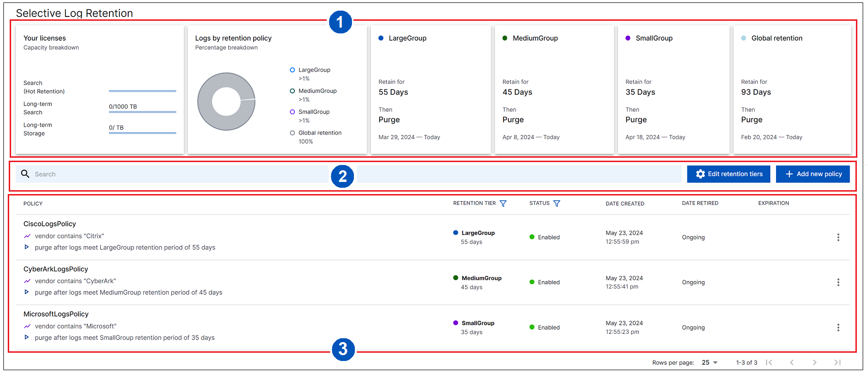This screenshot has height=375, width=868.
Task: Click the EXPIRATION column header
Action: (x=774, y=203)
